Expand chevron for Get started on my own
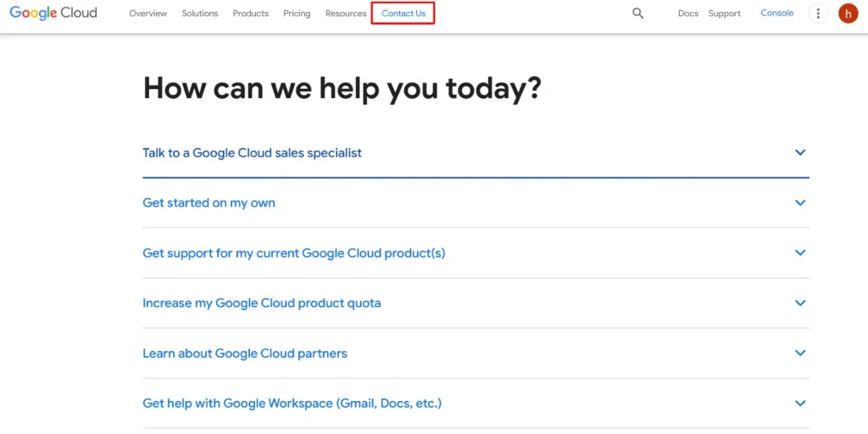The image size is (868, 434). click(x=800, y=203)
